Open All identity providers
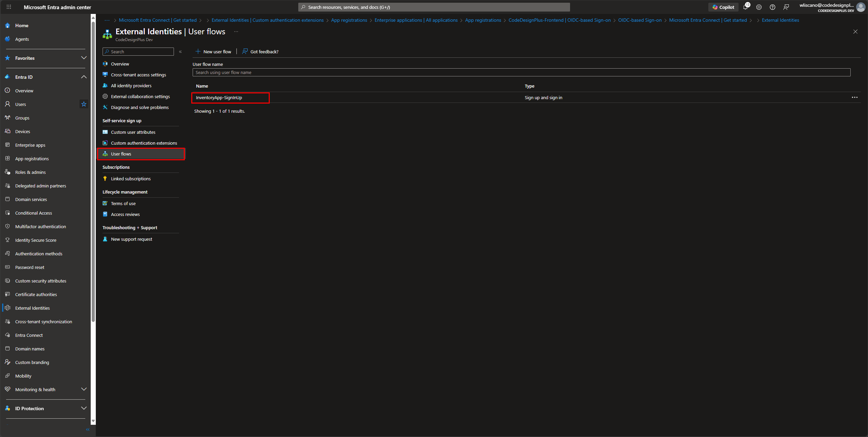Screen dimensions: 868x437 click(x=131, y=86)
